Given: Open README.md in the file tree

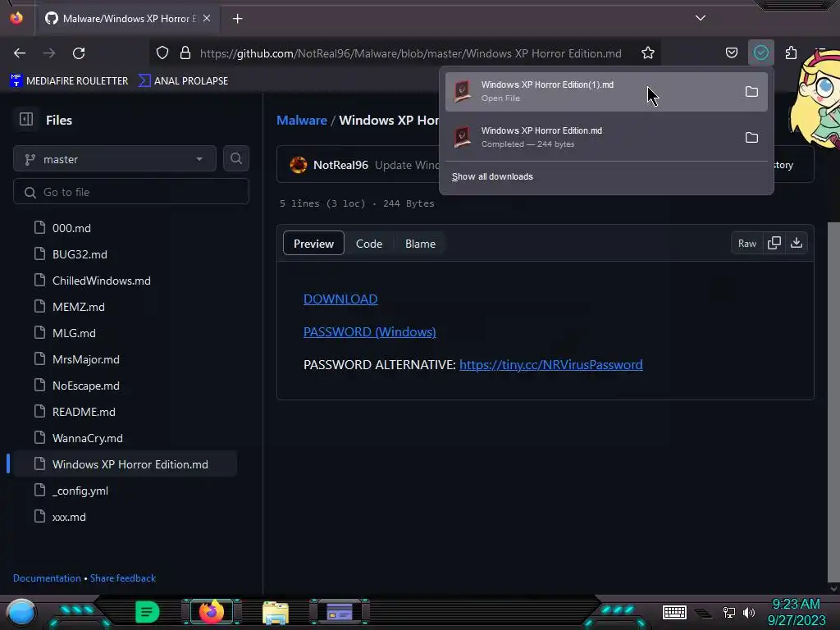Looking at the screenshot, I should [x=84, y=412].
